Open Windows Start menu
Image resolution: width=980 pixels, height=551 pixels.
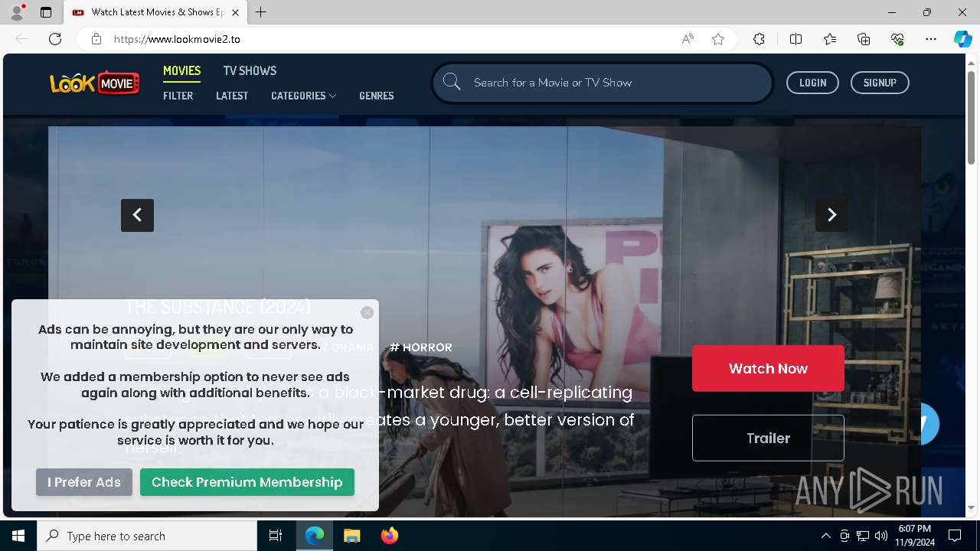click(18, 536)
